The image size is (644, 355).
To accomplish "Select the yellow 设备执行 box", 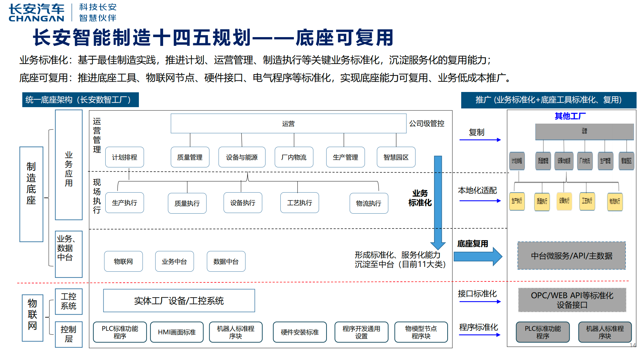I will pos(564,201).
